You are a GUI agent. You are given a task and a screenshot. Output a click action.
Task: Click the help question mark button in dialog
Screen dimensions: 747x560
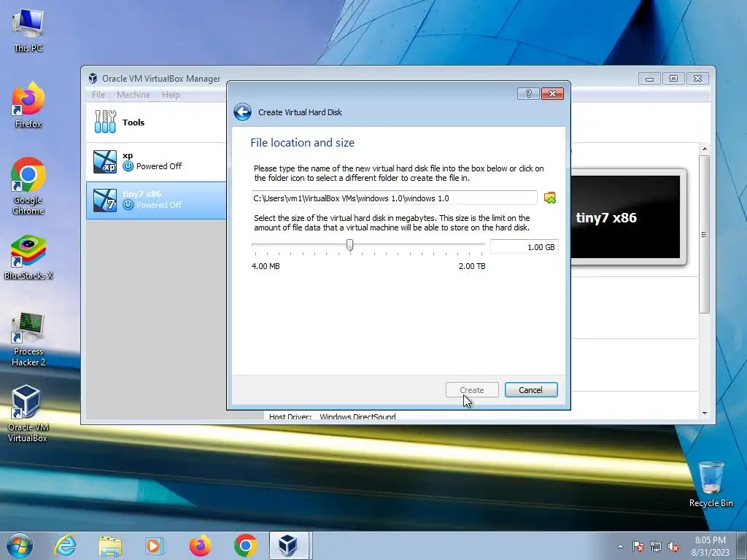tap(528, 94)
